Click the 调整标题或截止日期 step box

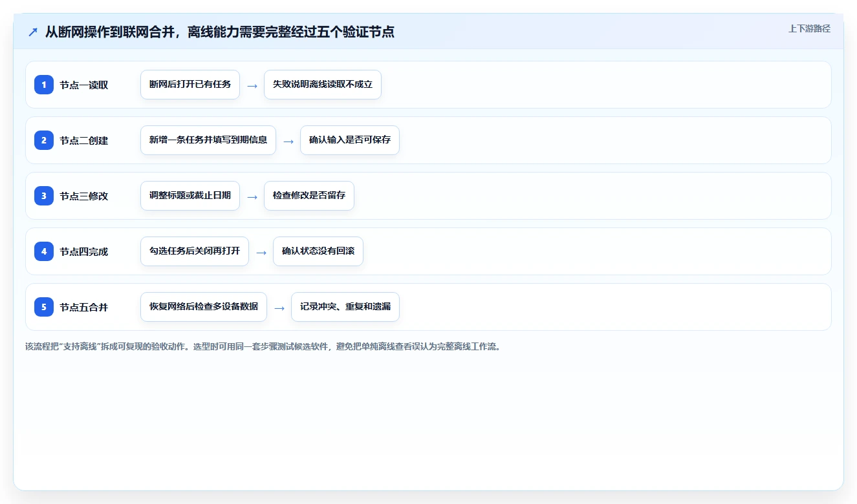(190, 196)
